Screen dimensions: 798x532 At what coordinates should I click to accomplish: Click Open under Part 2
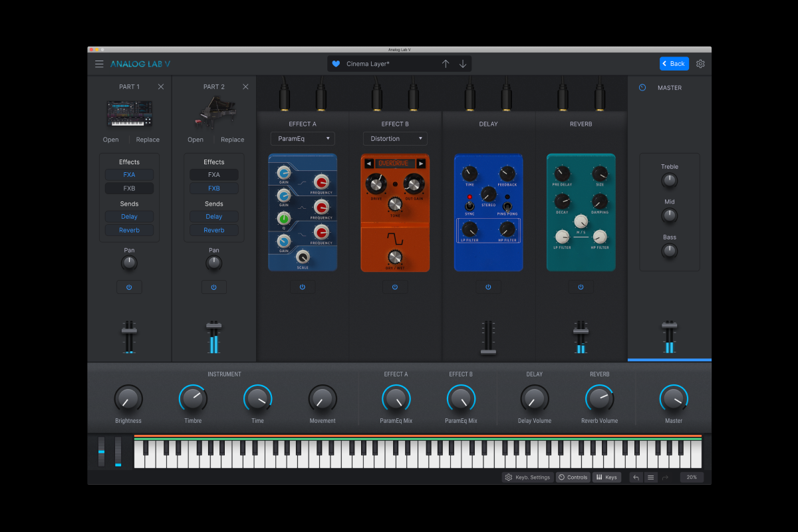click(x=196, y=140)
